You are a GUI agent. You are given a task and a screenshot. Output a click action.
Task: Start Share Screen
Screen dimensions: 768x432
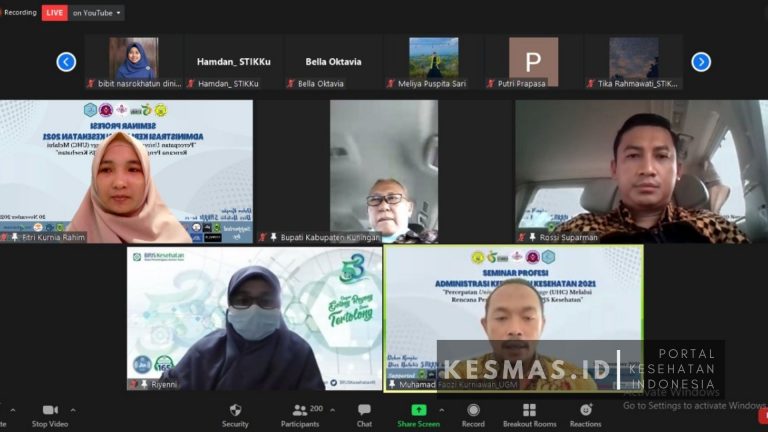(x=418, y=415)
